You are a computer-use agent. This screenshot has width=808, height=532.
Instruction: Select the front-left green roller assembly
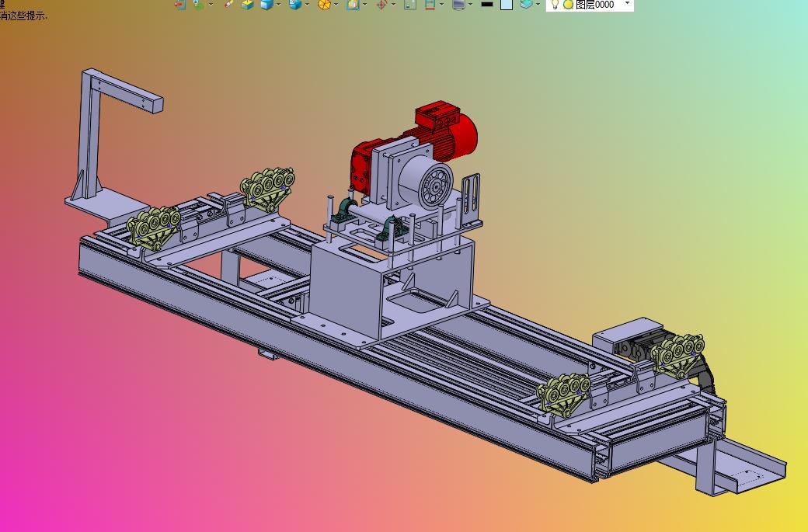coord(153,228)
